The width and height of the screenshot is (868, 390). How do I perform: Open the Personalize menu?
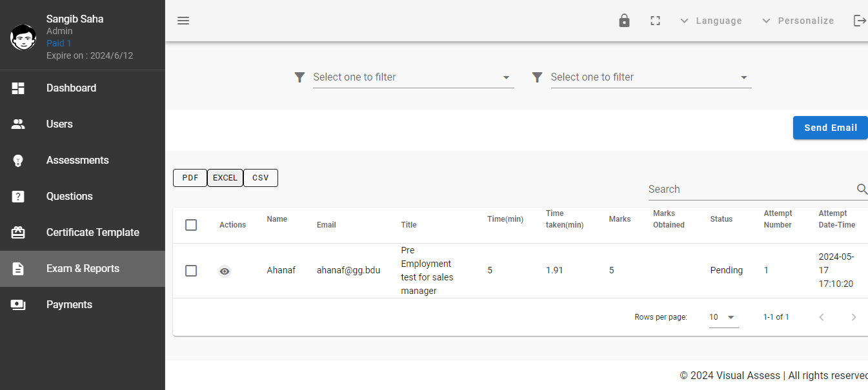[x=798, y=20]
